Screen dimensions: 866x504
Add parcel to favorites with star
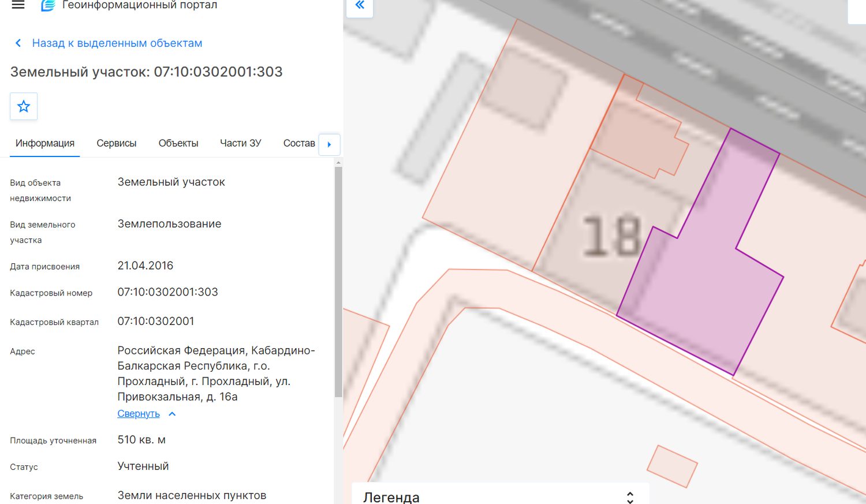[24, 106]
